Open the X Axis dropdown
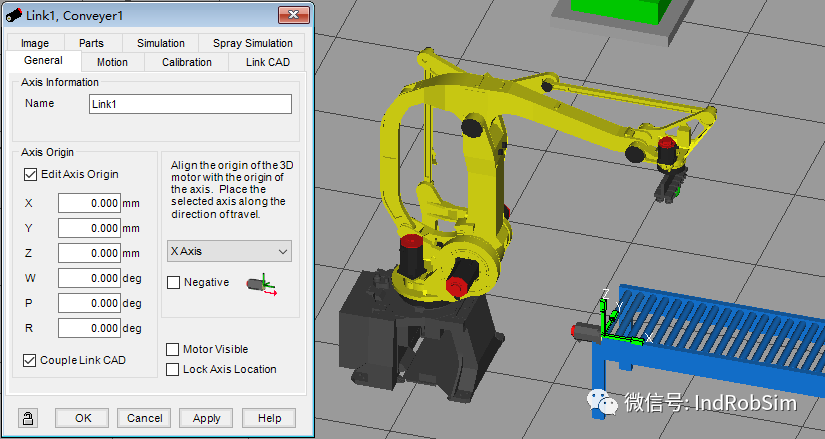This screenshot has height=439, width=825. pyautogui.click(x=229, y=251)
